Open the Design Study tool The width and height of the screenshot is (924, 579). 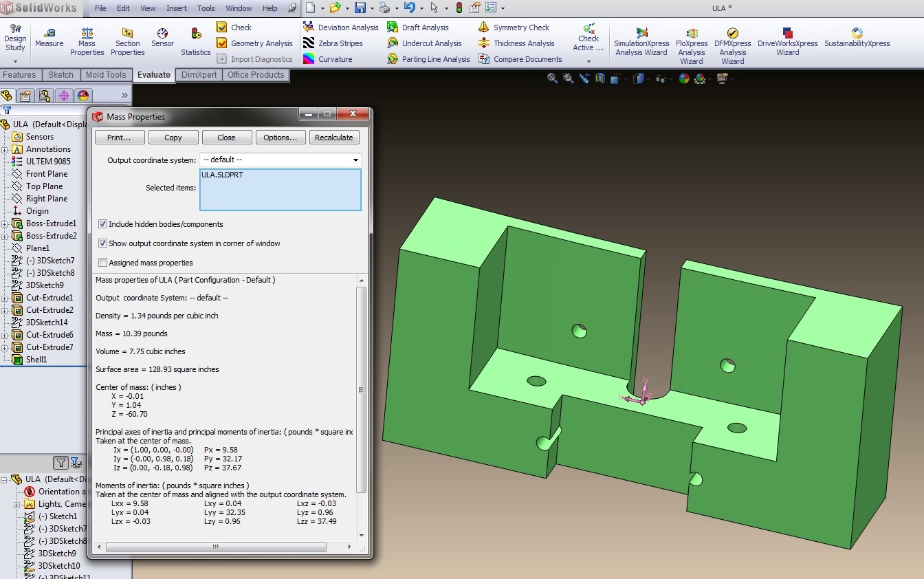coord(15,39)
